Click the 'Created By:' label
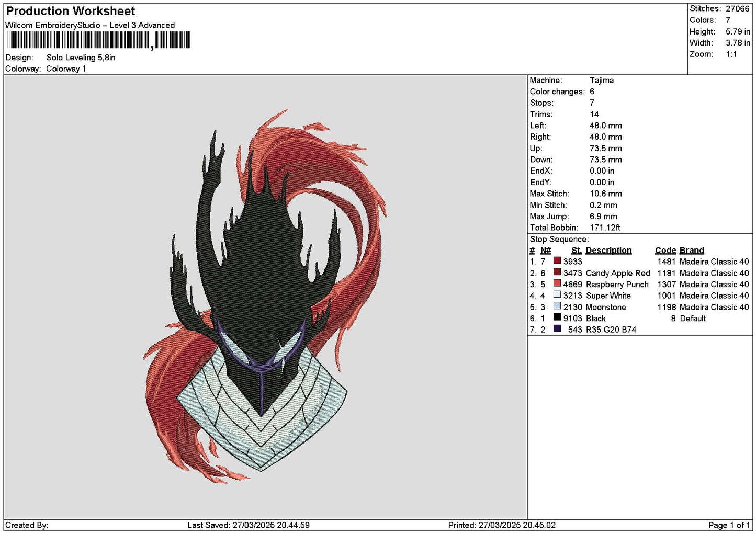 27,525
